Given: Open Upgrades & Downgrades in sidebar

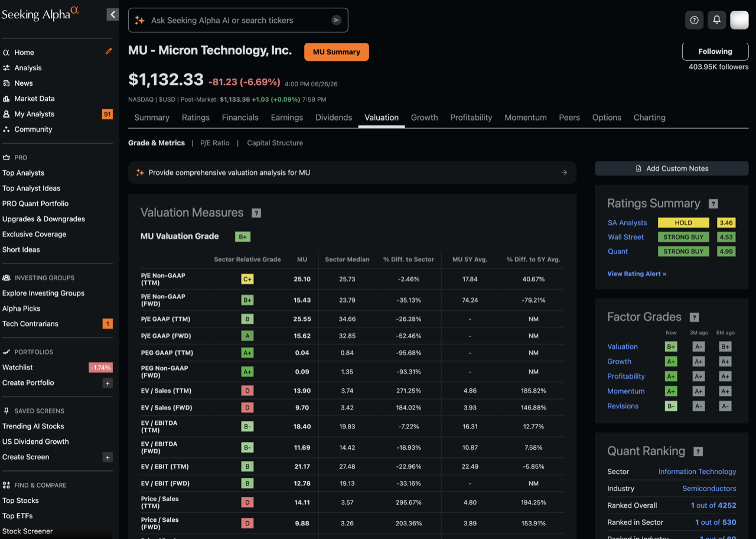Looking at the screenshot, I should pyautogui.click(x=44, y=219).
